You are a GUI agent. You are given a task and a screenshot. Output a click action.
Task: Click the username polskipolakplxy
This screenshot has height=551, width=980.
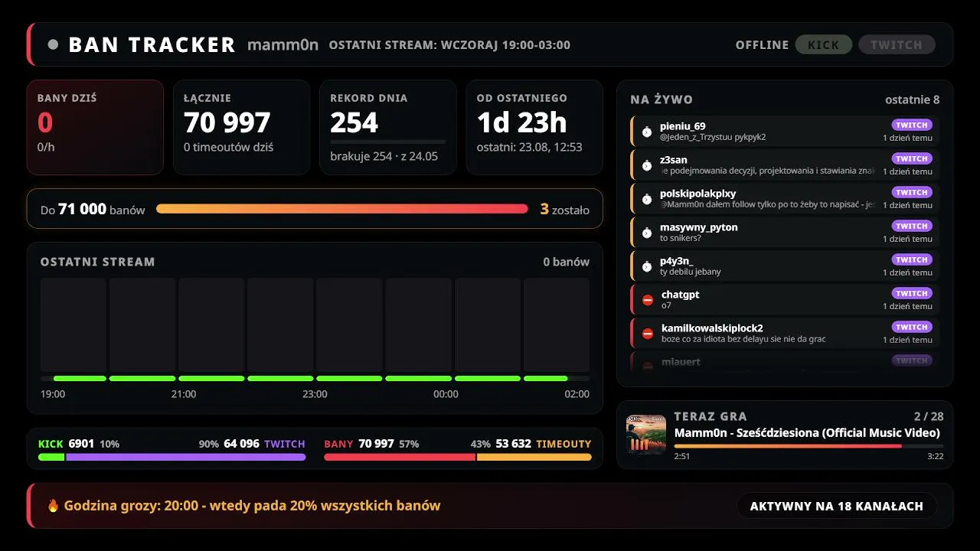pos(697,194)
